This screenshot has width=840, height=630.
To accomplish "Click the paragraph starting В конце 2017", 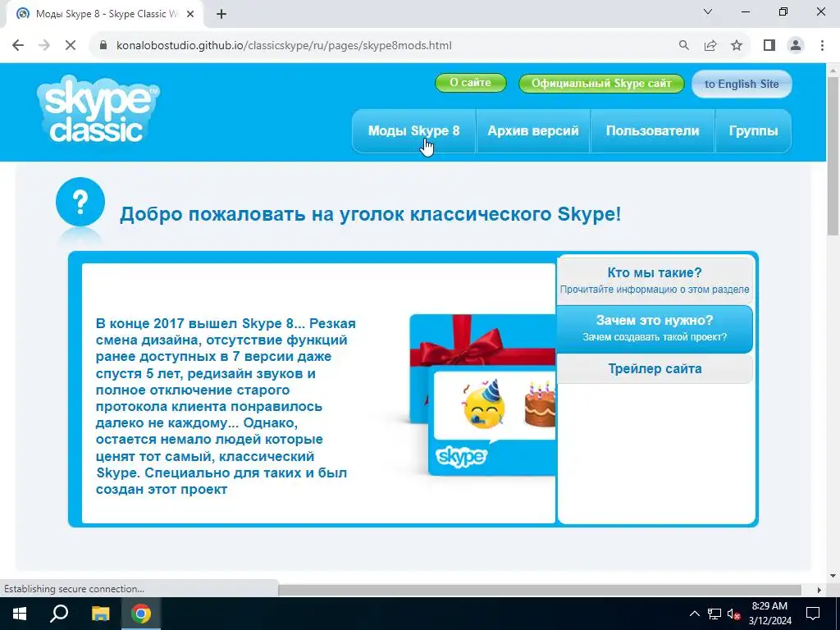I will pos(226,406).
